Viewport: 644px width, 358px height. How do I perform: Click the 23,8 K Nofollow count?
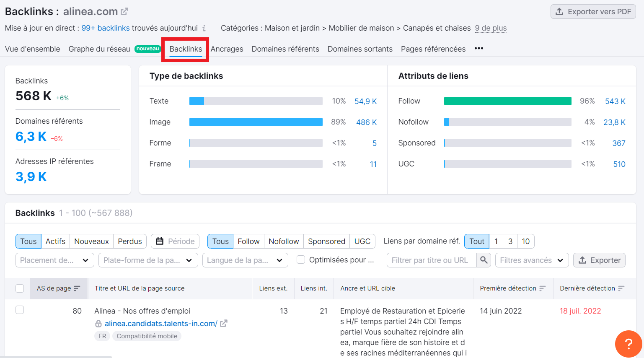614,122
